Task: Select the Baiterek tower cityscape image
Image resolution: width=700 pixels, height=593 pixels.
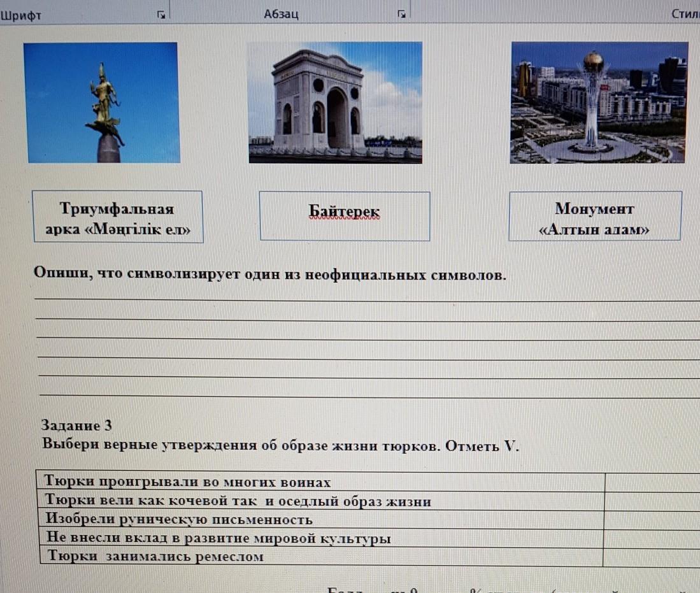Action: 599,103
